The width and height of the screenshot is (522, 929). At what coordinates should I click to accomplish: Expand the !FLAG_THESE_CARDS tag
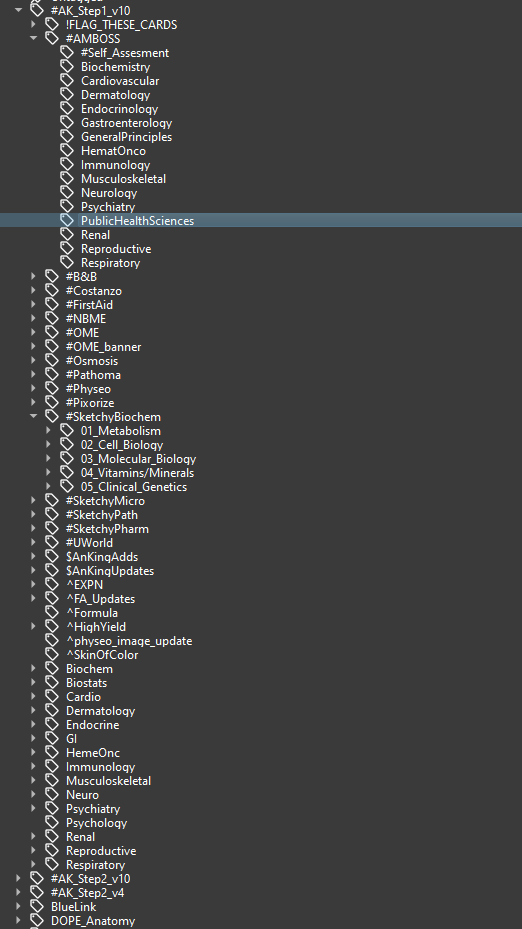pyautogui.click(x=34, y=24)
